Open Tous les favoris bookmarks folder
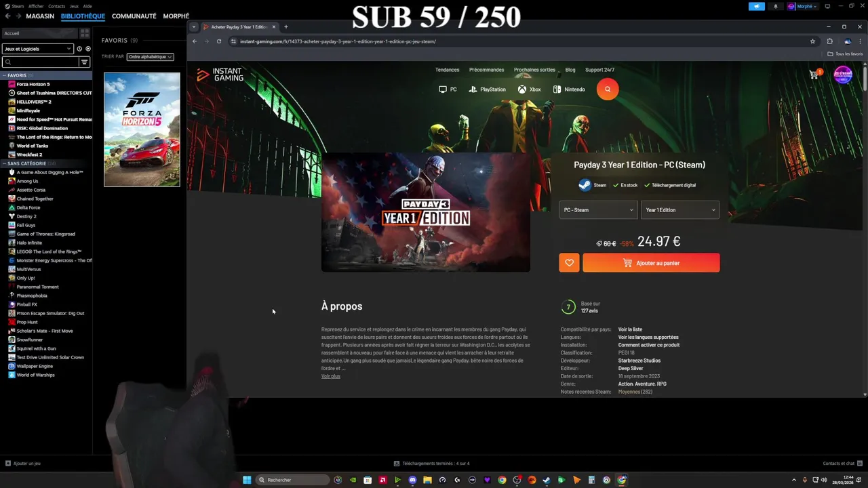 pos(845,54)
